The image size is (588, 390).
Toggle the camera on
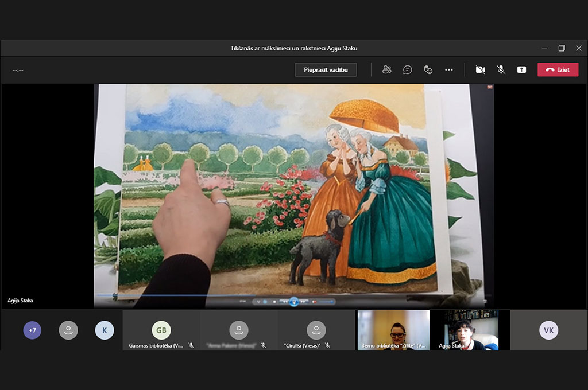coord(480,69)
